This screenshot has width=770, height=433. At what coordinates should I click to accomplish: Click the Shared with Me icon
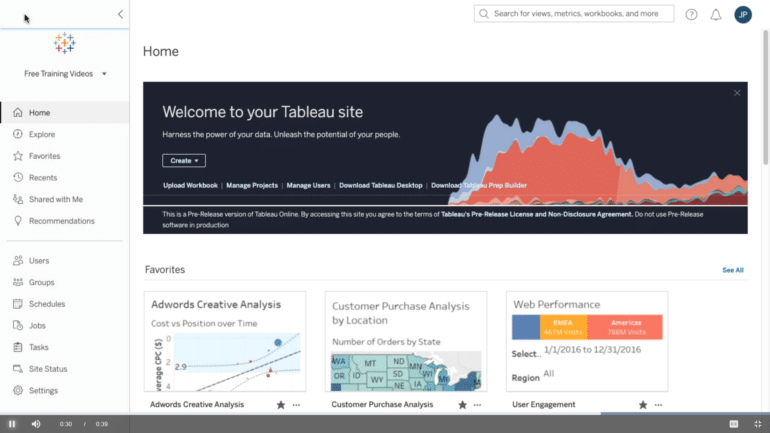[x=18, y=199]
